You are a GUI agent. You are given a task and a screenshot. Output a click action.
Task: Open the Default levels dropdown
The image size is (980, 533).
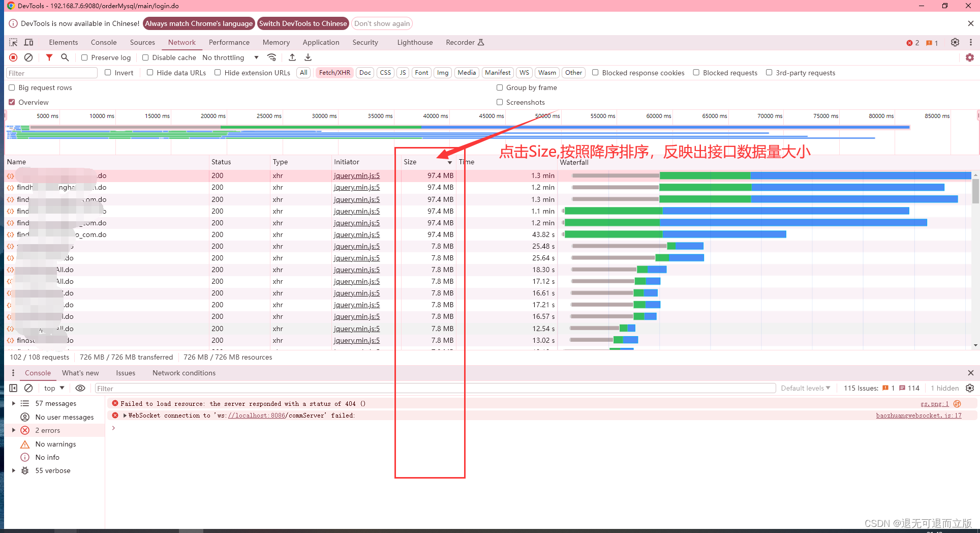(x=806, y=388)
